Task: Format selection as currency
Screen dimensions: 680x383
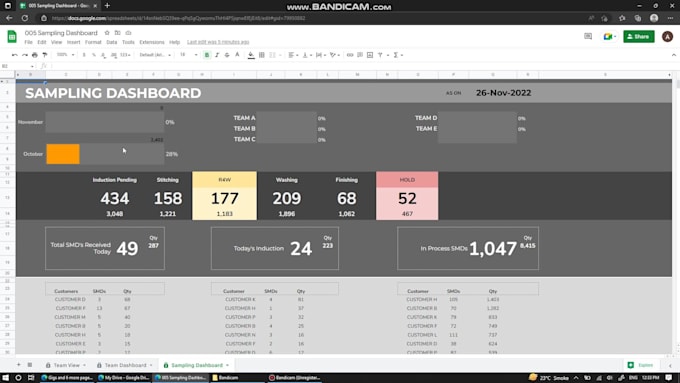Action: coord(84,55)
